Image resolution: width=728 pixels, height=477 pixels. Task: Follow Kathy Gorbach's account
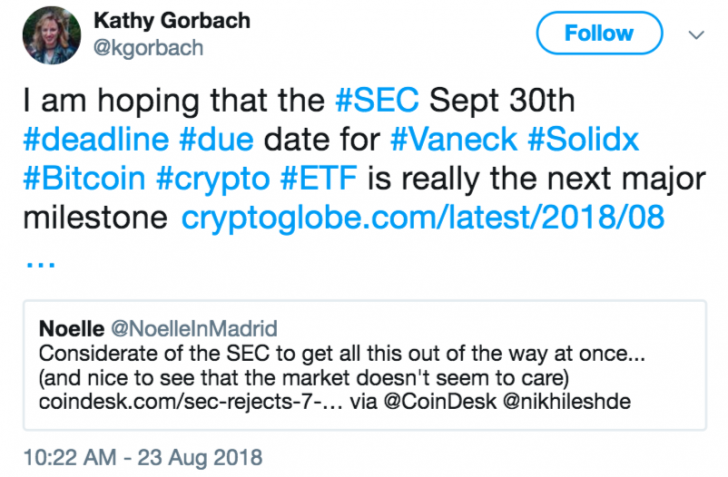pyautogui.click(x=599, y=33)
